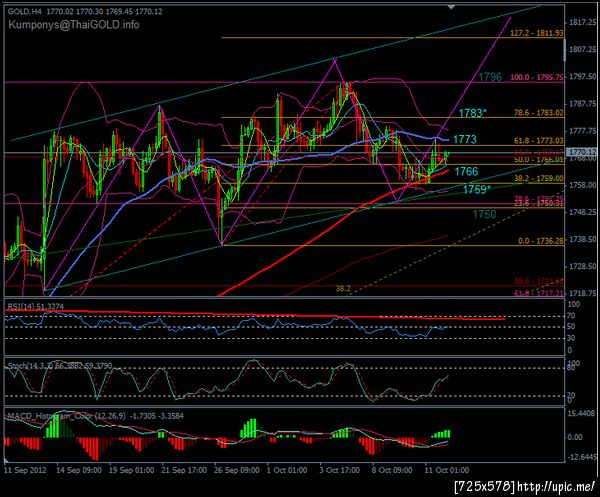Click the 3 Oct 17:00 time label

pyautogui.click(x=340, y=470)
